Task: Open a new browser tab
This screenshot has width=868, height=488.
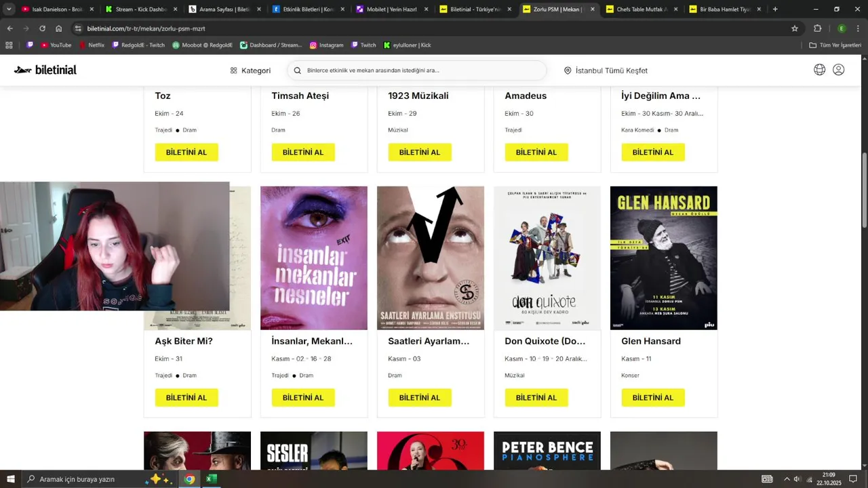Action: pyautogui.click(x=775, y=9)
